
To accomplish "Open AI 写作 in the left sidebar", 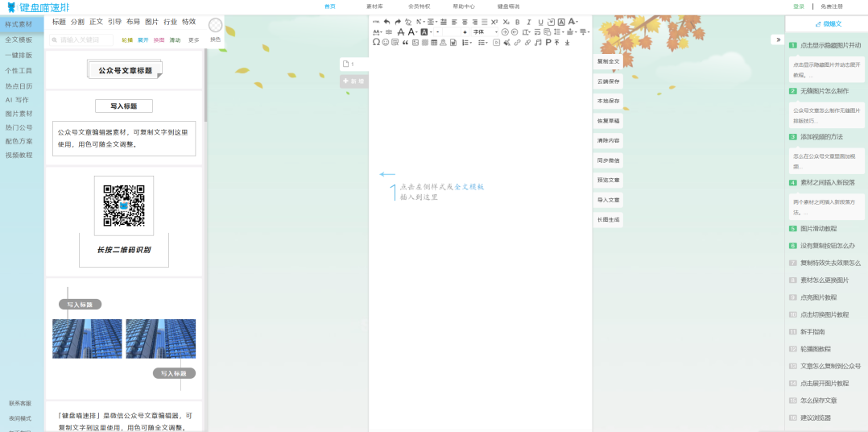I will pyautogui.click(x=17, y=100).
